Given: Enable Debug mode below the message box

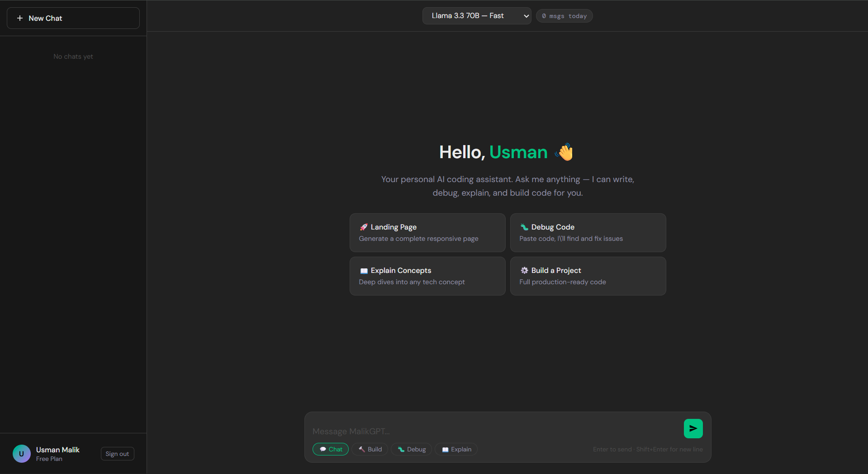Looking at the screenshot, I should click(x=411, y=449).
